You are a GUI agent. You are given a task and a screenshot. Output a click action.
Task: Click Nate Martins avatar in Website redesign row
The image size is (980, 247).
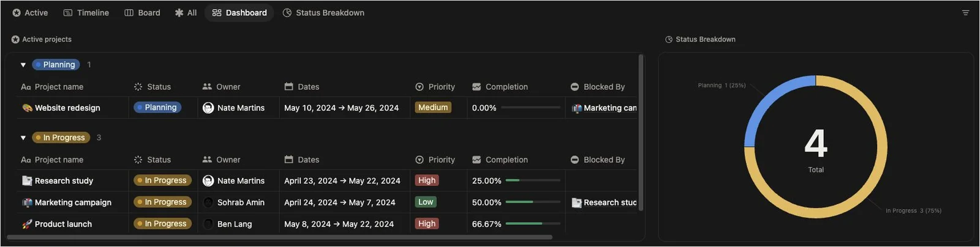point(208,108)
